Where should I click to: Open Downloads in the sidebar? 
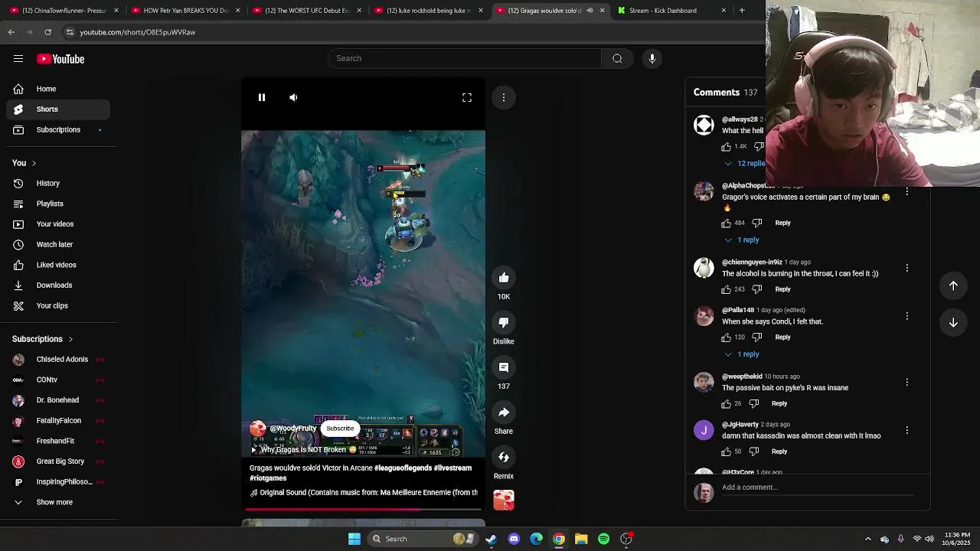point(58,285)
